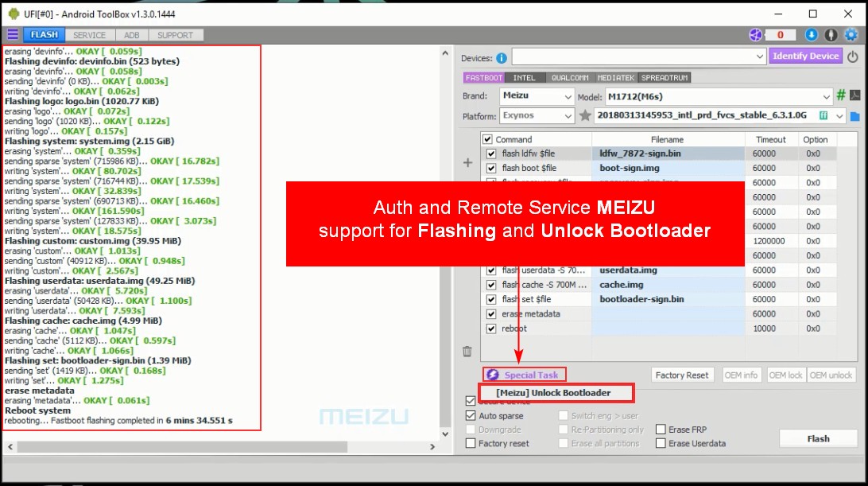This screenshot has width=868, height=486.
Task: Toggle the Command select-all checkbox
Action: (x=487, y=139)
